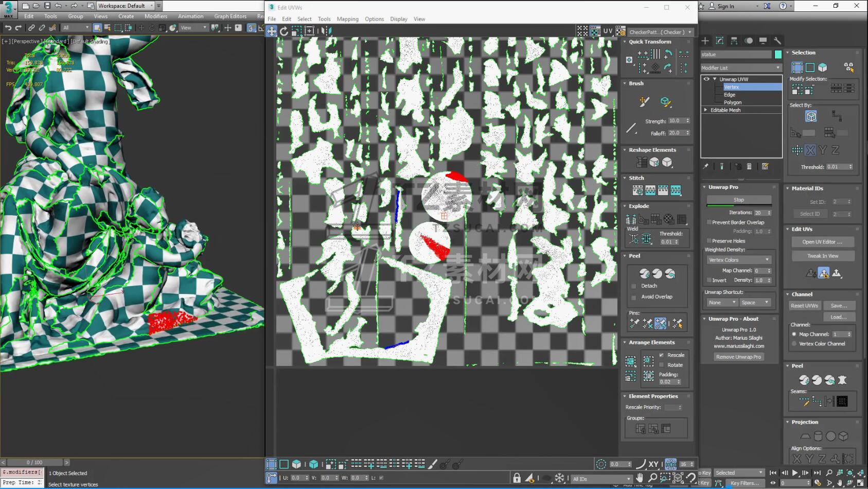The width and height of the screenshot is (868, 489).
Task: Click the Quick Peel icon in Peel rollout
Action: (x=644, y=274)
